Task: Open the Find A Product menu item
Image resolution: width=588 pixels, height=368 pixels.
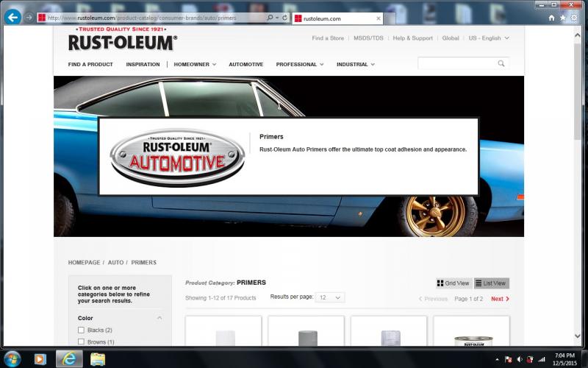Action: click(90, 64)
